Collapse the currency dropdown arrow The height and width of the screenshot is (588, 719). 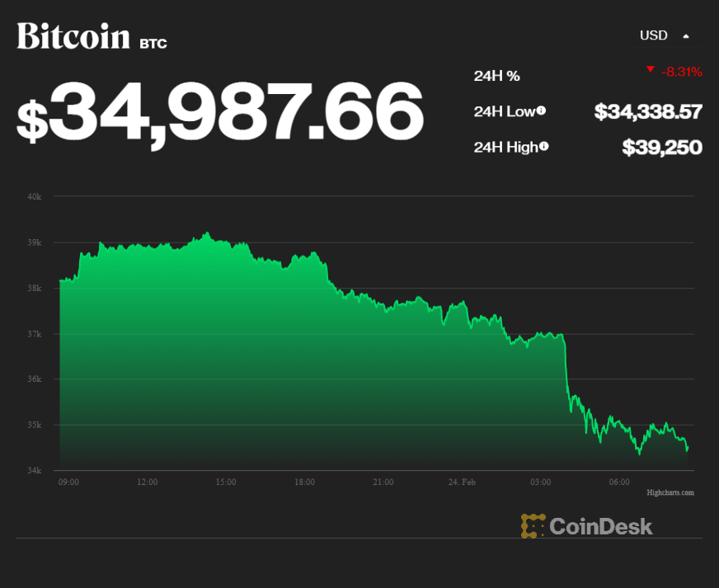pyautogui.click(x=684, y=35)
